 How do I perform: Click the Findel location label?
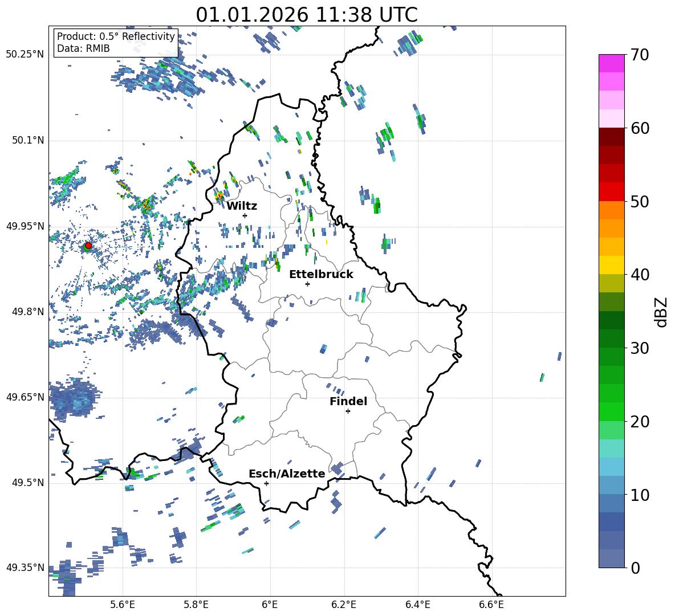click(348, 401)
